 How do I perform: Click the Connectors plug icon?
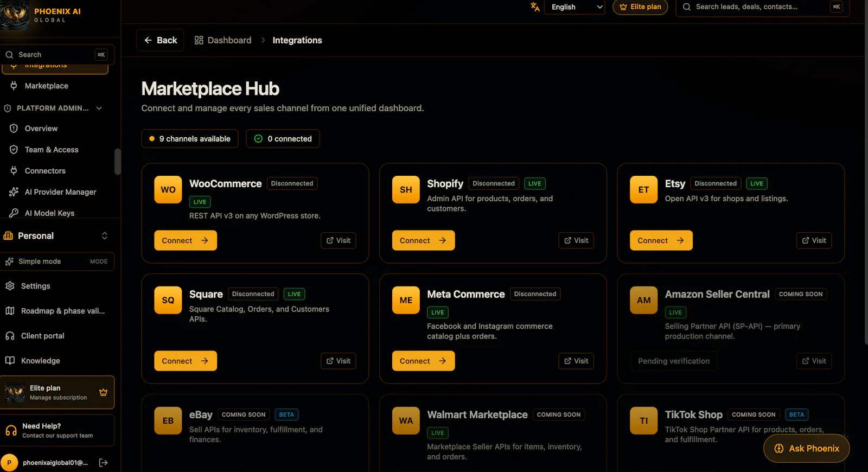click(x=14, y=171)
